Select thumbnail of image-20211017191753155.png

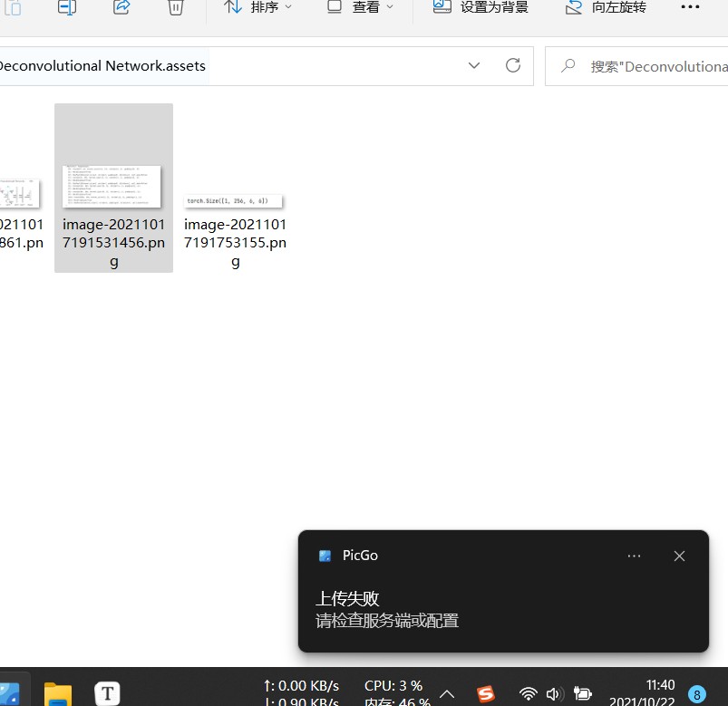tap(233, 201)
